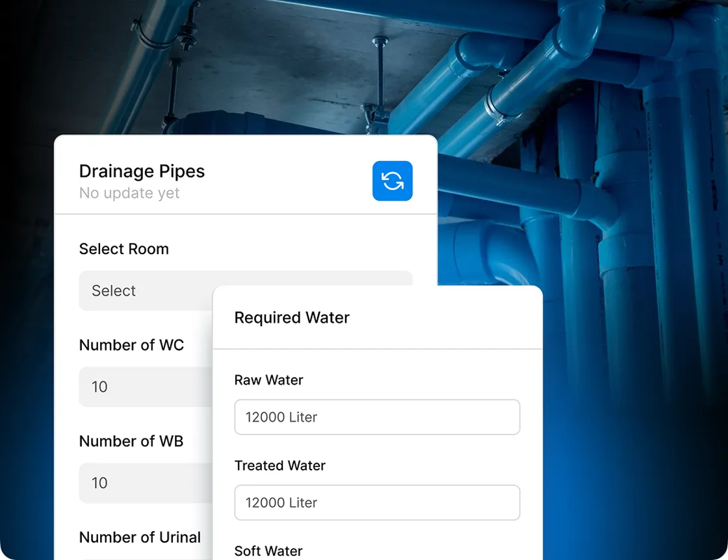The height and width of the screenshot is (560, 728).
Task: Click the Raw Water field showing 12000 Liter
Action: click(377, 417)
